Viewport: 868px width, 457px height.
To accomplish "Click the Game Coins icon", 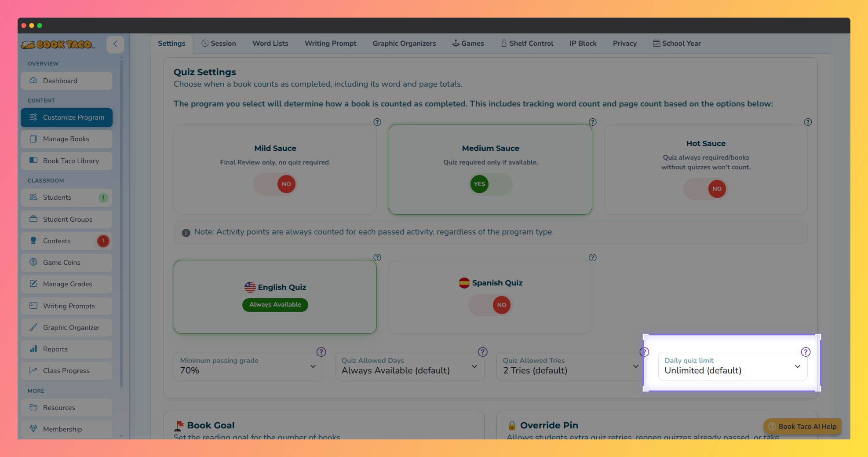I will tap(33, 262).
